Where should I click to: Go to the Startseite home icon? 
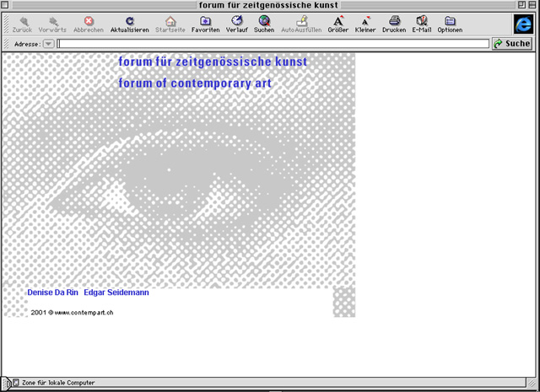click(x=170, y=20)
